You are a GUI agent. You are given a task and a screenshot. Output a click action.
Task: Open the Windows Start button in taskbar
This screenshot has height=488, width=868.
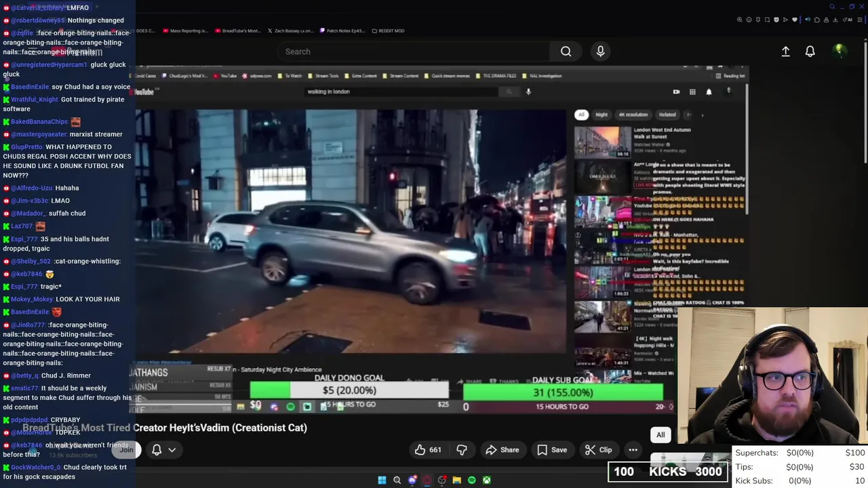[382, 481]
